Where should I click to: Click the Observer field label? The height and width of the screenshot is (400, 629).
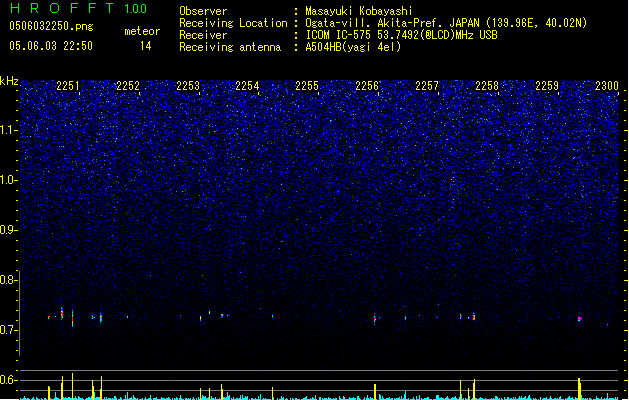[203, 11]
